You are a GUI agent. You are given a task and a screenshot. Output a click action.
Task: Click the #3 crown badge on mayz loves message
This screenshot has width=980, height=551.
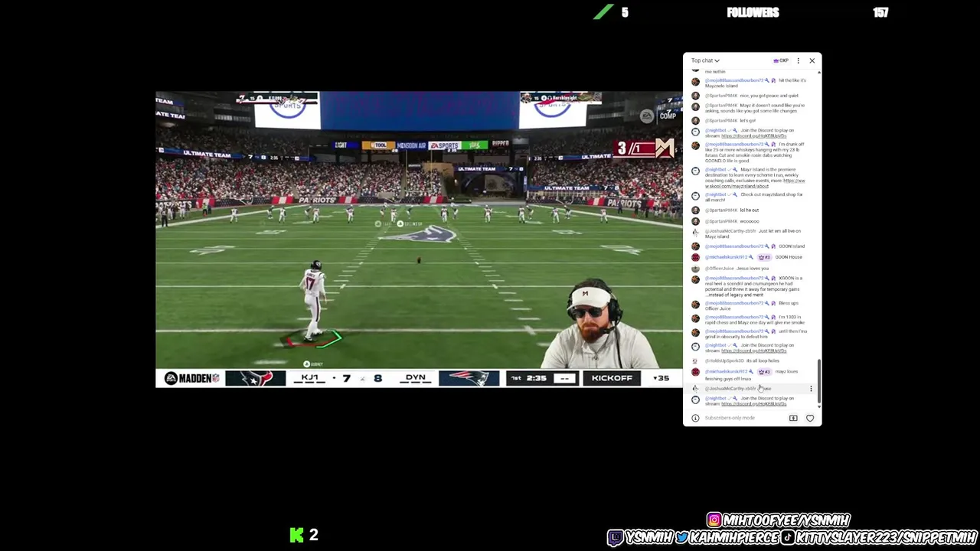click(x=764, y=372)
